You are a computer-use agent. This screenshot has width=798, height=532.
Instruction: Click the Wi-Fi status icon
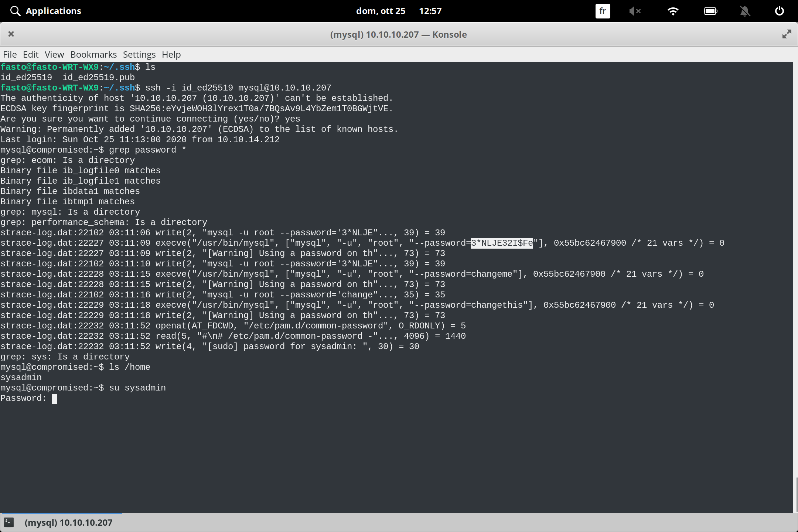(673, 11)
